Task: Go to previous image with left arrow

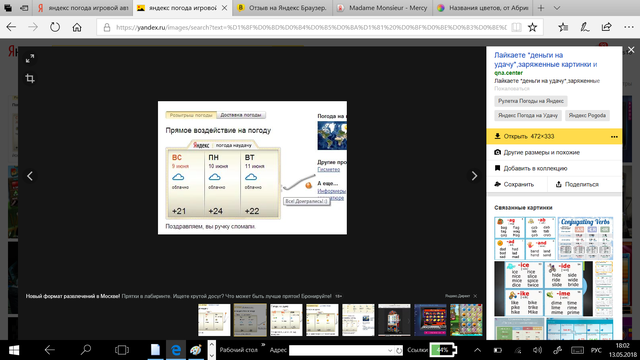Action: tap(30, 176)
